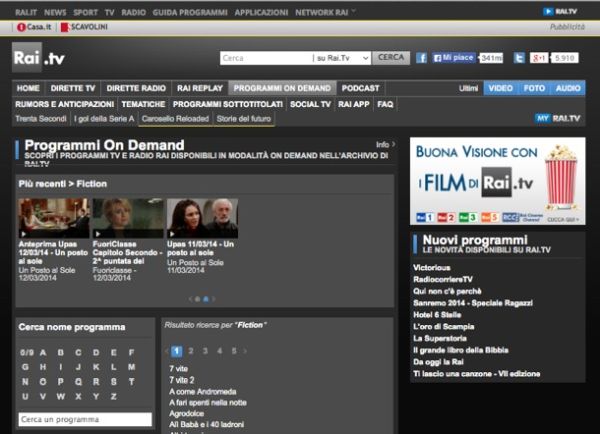Expand the Info link in Programmi On Demand
This screenshot has width=600, height=434.
click(384, 145)
